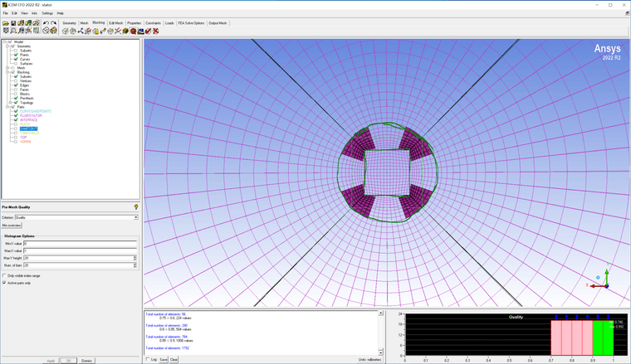Click the Min overview button

(12, 225)
